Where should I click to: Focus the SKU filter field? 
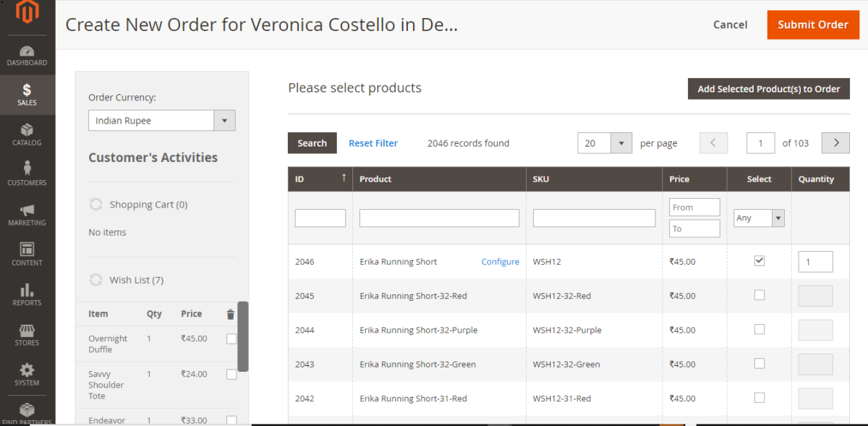[x=594, y=218]
